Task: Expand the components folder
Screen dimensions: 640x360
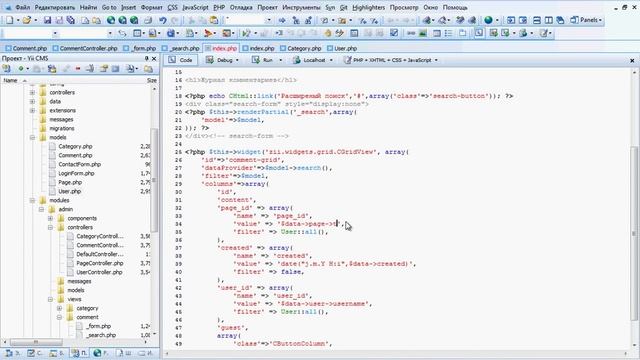Action: [x=50, y=218]
